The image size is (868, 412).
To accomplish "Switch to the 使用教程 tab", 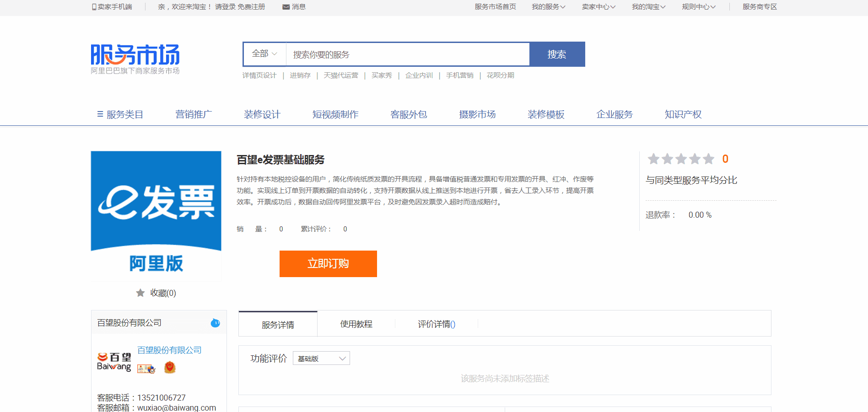I will [x=356, y=324].
